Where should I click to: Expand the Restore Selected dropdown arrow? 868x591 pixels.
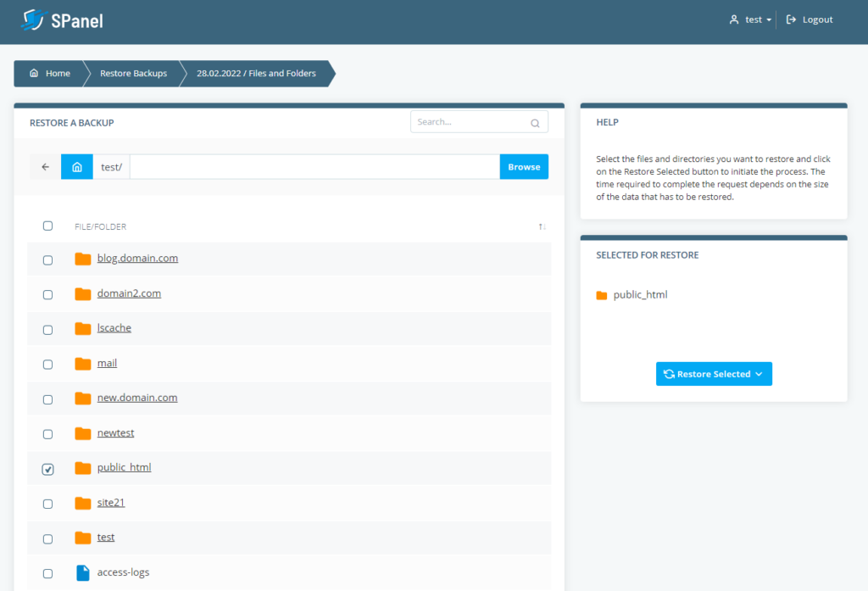coord(759,373)
